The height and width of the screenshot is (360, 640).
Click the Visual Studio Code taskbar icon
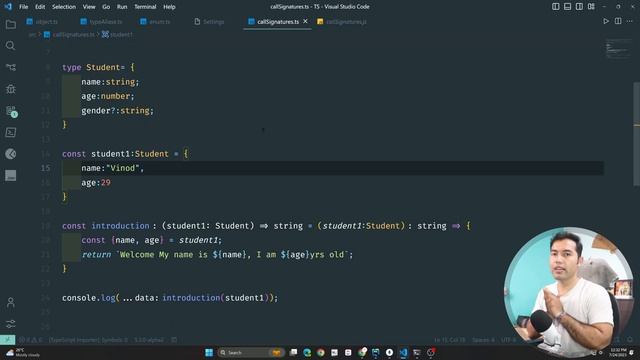[403, 353]
